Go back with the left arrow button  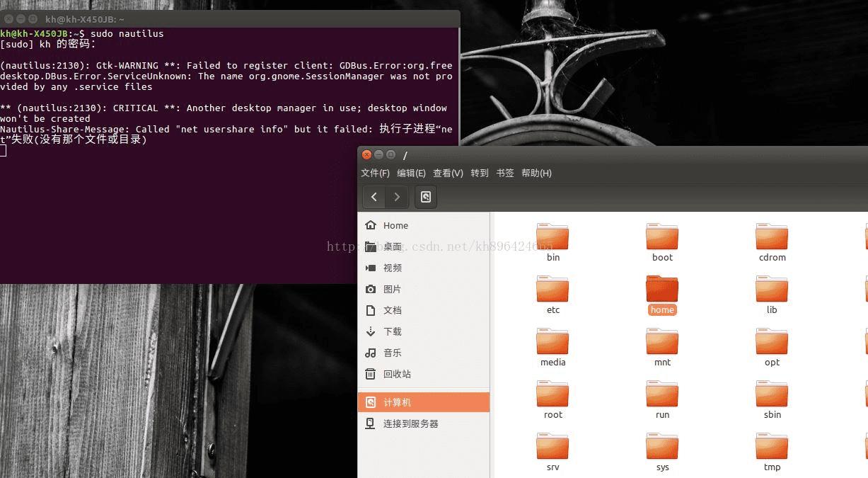374,197
